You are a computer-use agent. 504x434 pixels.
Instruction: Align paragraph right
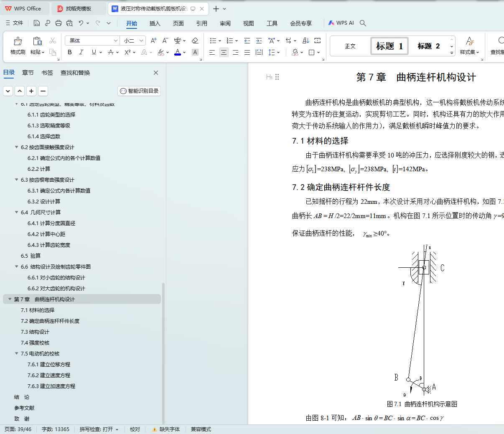(236, 52)
